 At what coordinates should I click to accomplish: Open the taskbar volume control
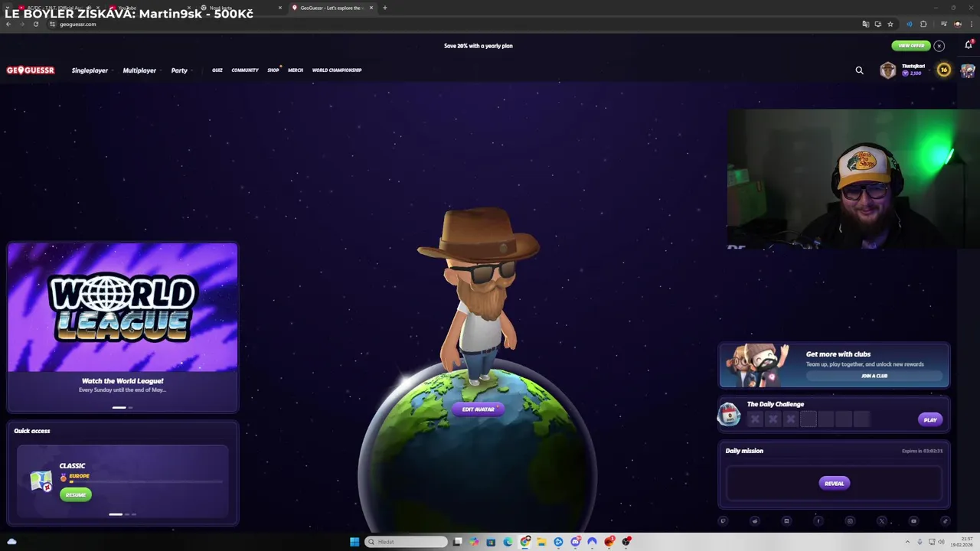point(941,542)
